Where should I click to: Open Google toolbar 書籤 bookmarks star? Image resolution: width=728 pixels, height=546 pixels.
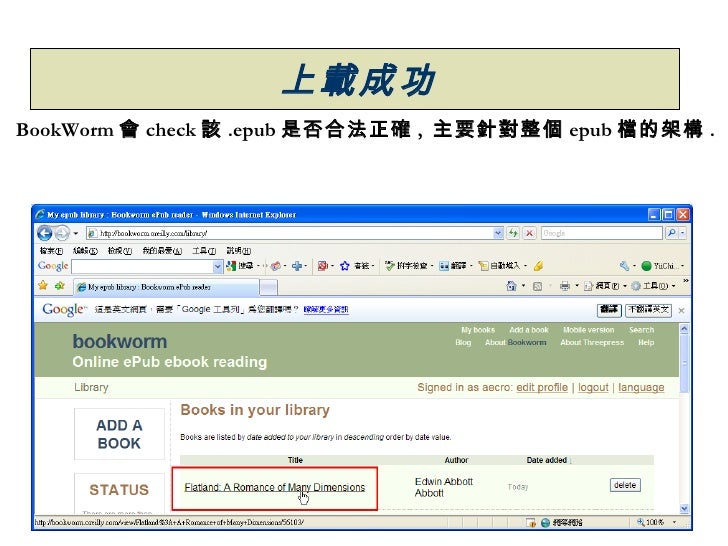(344, 266)
